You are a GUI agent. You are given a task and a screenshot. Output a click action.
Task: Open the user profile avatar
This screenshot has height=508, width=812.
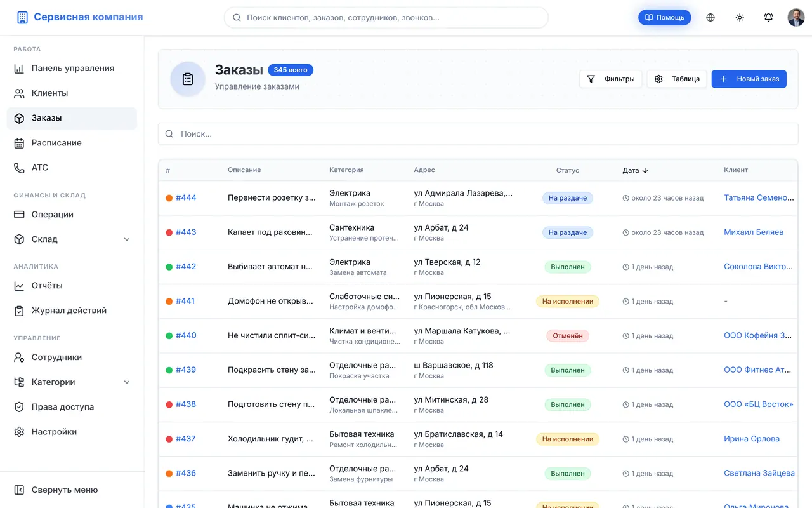[796, 18]
